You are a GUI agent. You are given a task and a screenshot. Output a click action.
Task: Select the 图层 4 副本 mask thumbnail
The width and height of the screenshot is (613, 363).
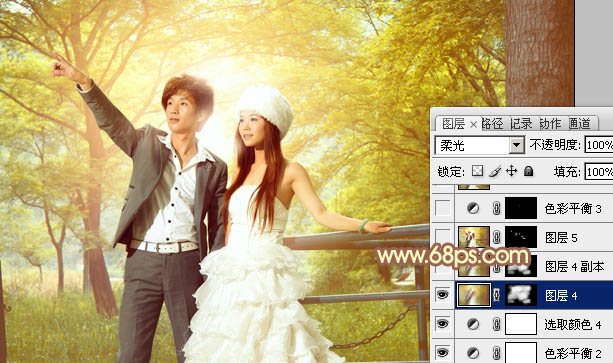(x=521, y=266)
